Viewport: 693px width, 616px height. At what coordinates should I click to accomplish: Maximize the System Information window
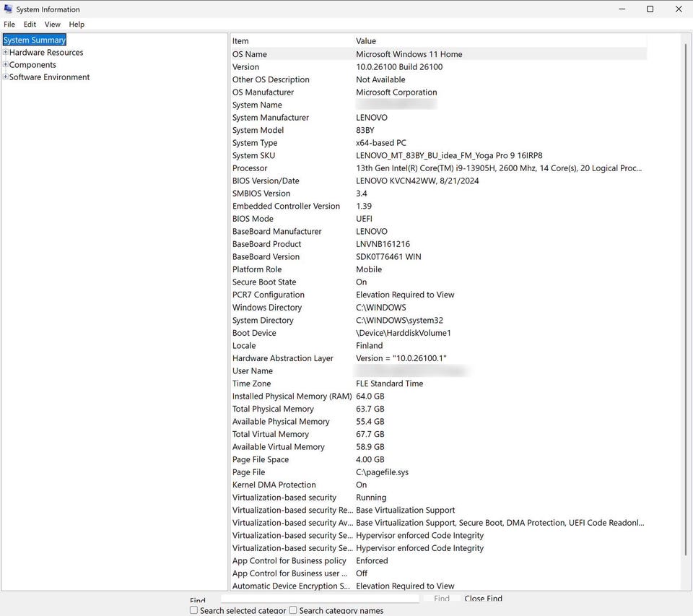tap(650, 9)
